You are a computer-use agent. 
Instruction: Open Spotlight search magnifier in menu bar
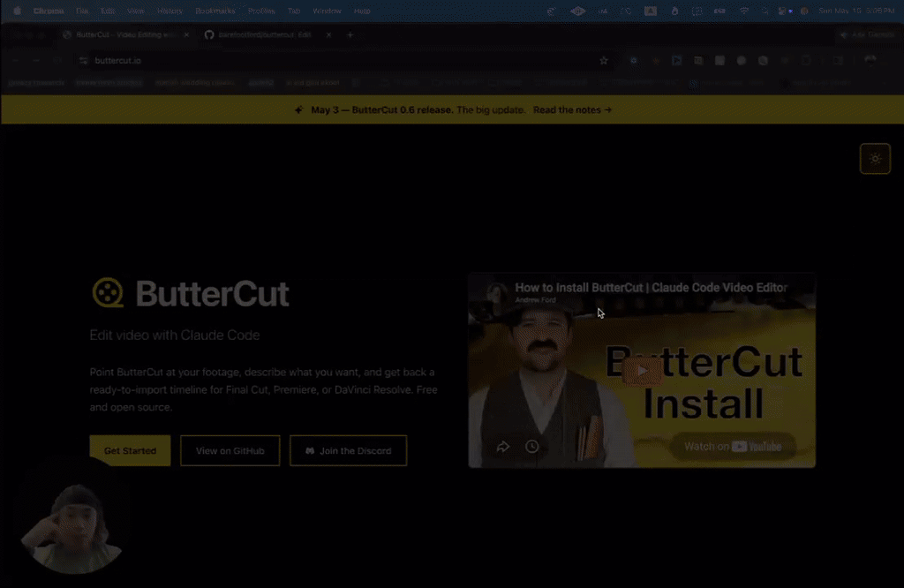click(x=765, y=11)
